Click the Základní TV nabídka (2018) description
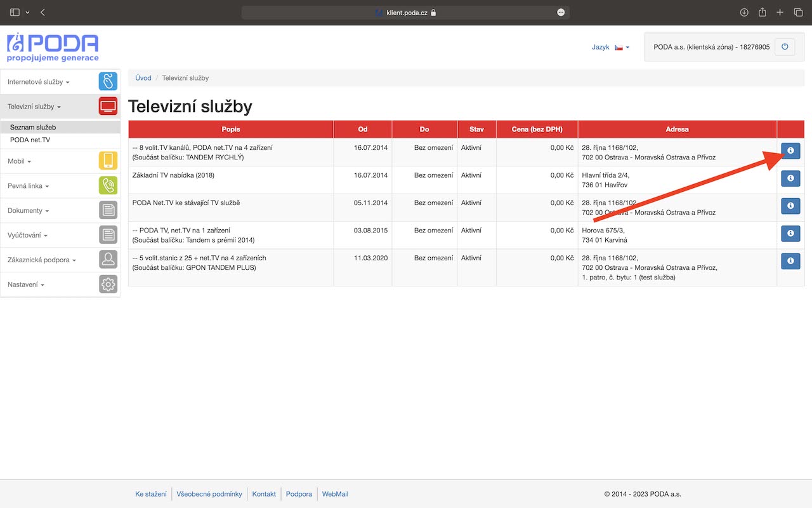 click(x=173, y=175)
